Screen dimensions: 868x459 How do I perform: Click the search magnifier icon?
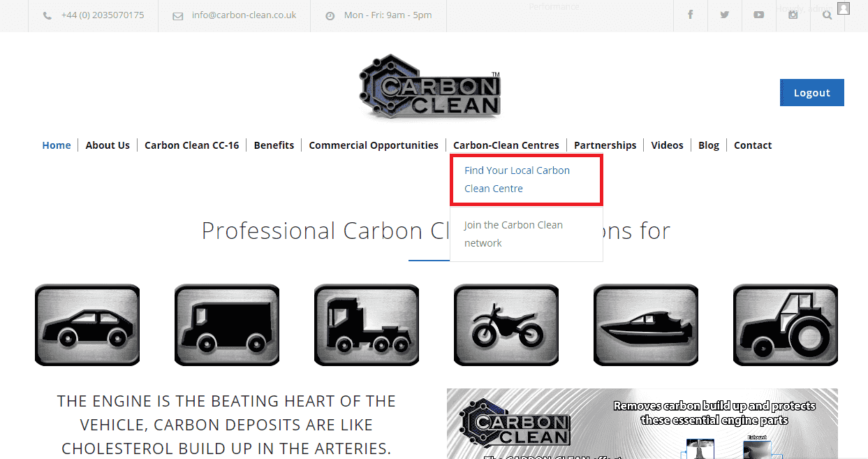click(827, 15)
